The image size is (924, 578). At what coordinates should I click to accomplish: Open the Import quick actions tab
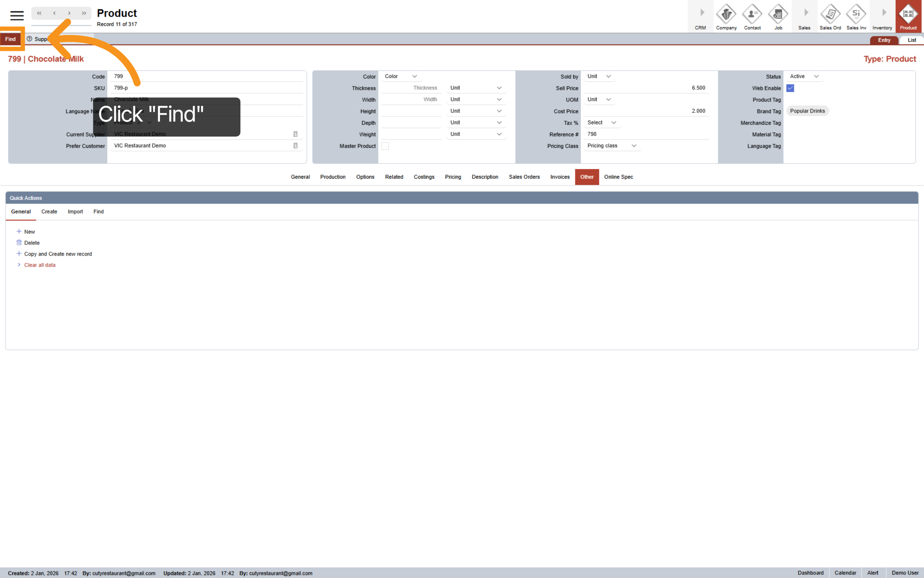[x=75, y=212]
